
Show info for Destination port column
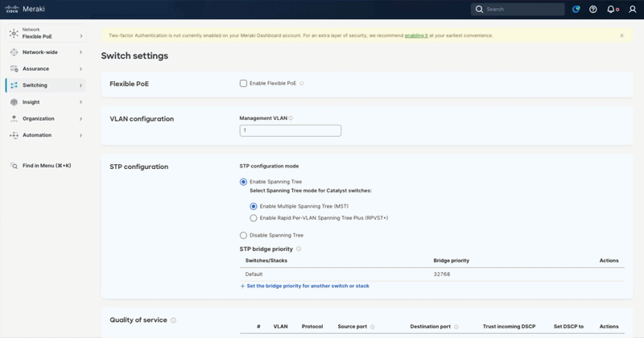(456, 327)
